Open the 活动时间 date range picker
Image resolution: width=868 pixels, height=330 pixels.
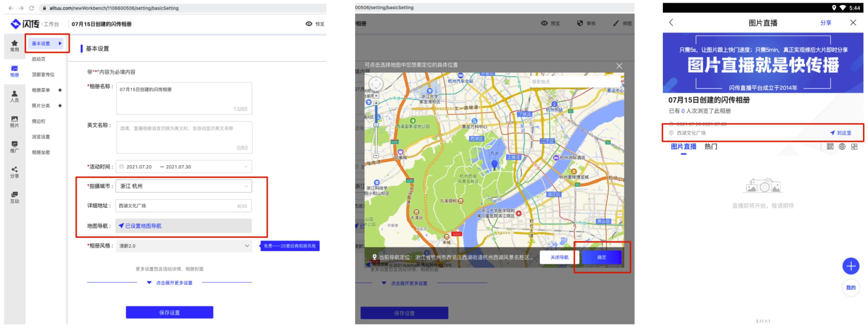click(x=184, y=167)
